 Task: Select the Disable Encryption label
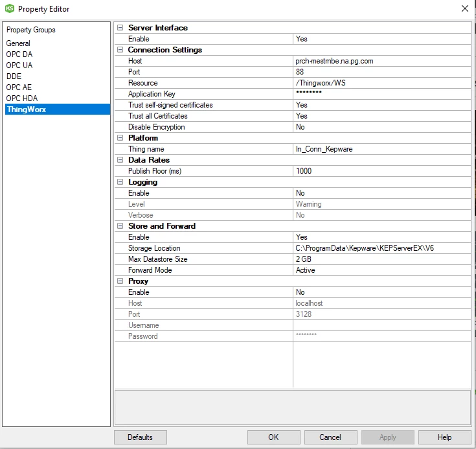[156, 127]
